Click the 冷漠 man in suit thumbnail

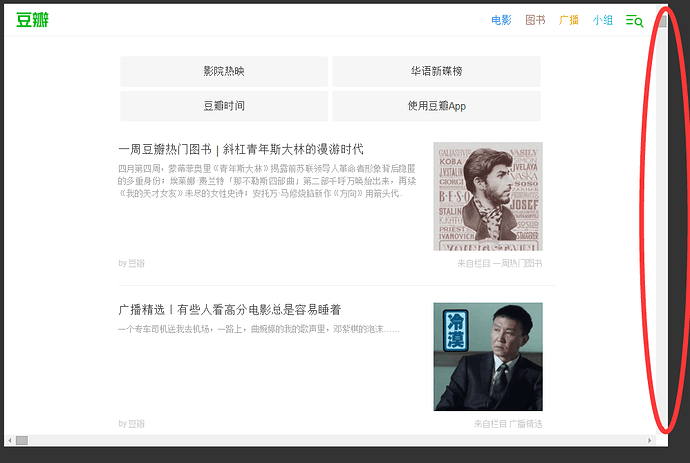click(x=488, y=356)
